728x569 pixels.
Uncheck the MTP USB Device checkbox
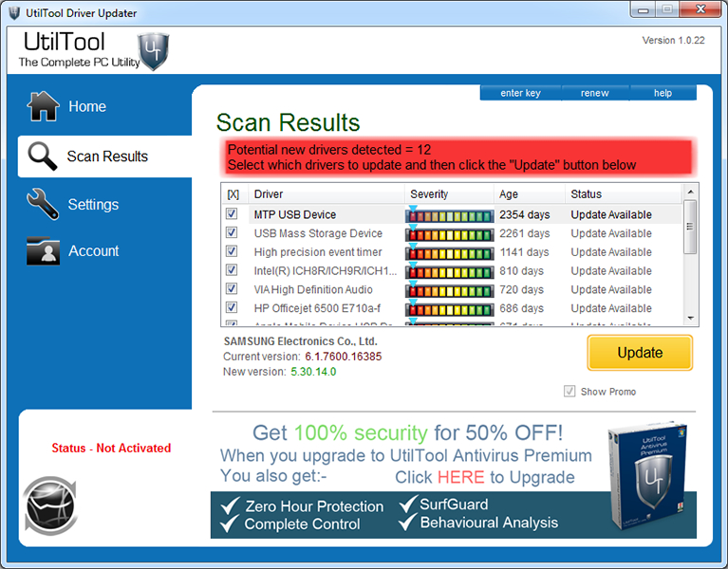232,213
